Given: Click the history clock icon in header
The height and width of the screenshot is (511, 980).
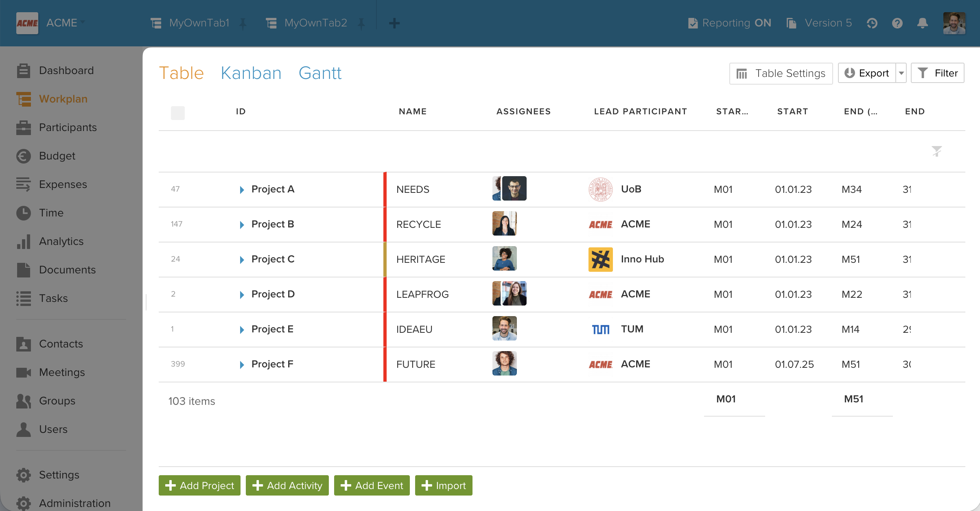Looking at the screenshot, I should click(871, 23).
